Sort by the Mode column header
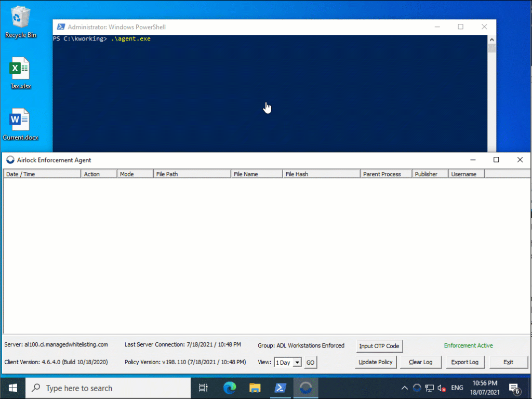The height and width of the screenshot is (399, 532). point(135,174)
